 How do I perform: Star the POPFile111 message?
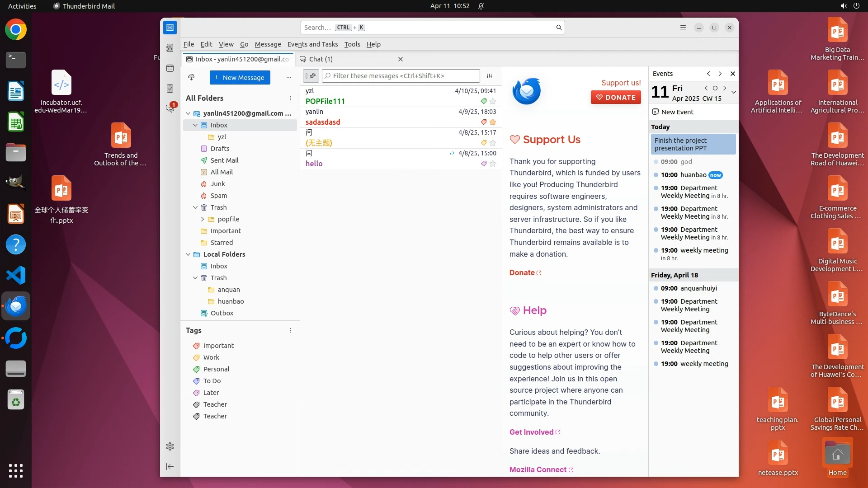point(493,101)
